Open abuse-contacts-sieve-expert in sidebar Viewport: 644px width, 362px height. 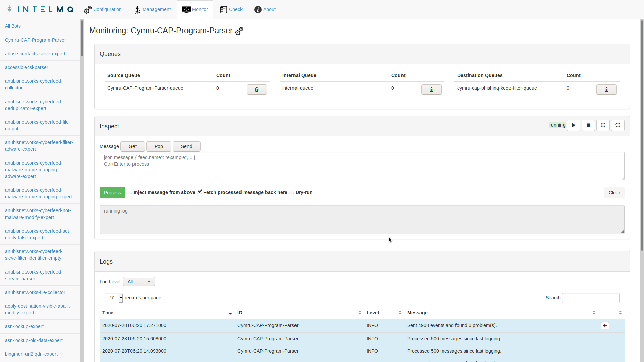35,54
